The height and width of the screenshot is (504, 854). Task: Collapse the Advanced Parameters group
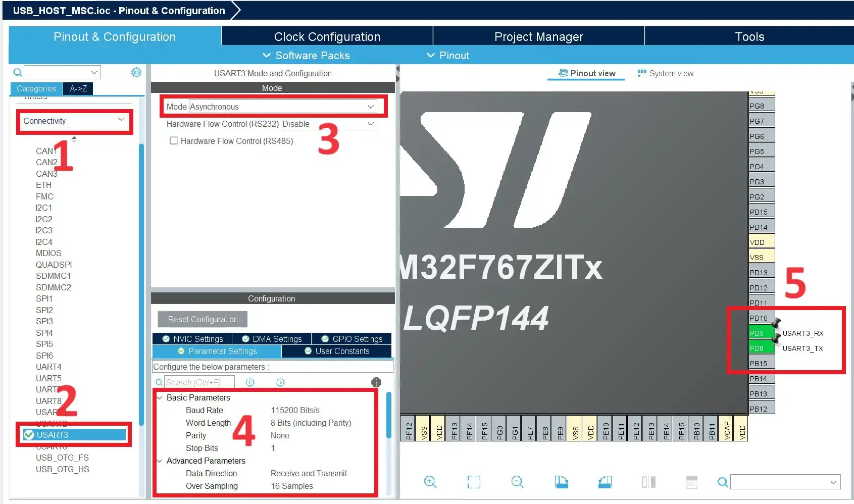160,461
